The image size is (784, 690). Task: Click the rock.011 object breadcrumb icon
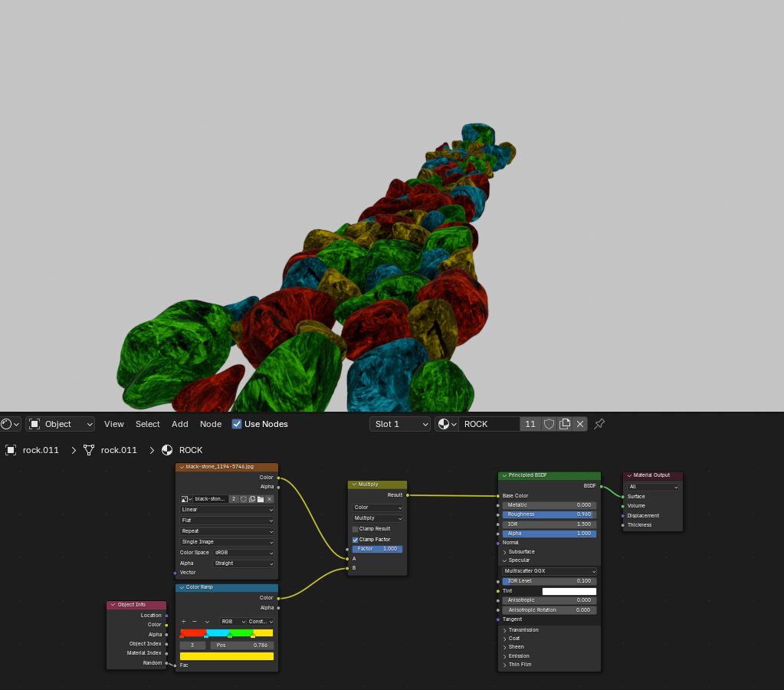point(11,450)
